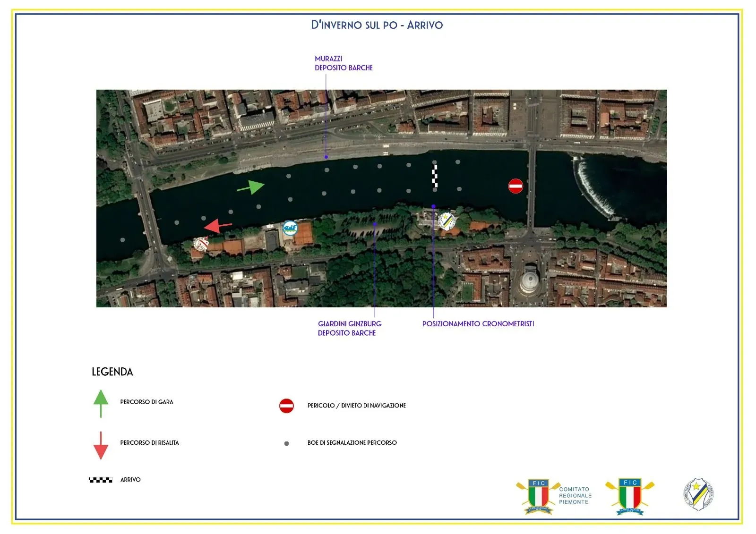Select the legend no-entry danger icon
Screen dimensions: 756x534
[x=286, y=406]
